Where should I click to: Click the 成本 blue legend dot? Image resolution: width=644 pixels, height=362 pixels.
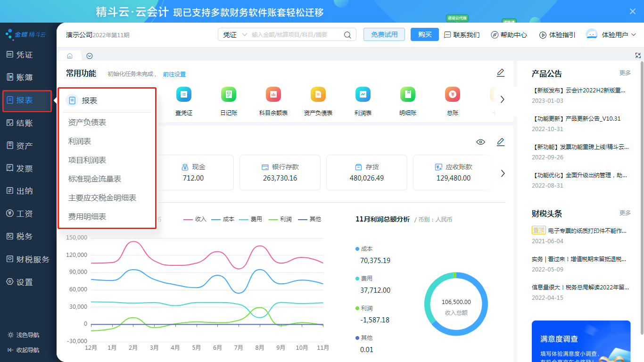(x=357, y=249)
